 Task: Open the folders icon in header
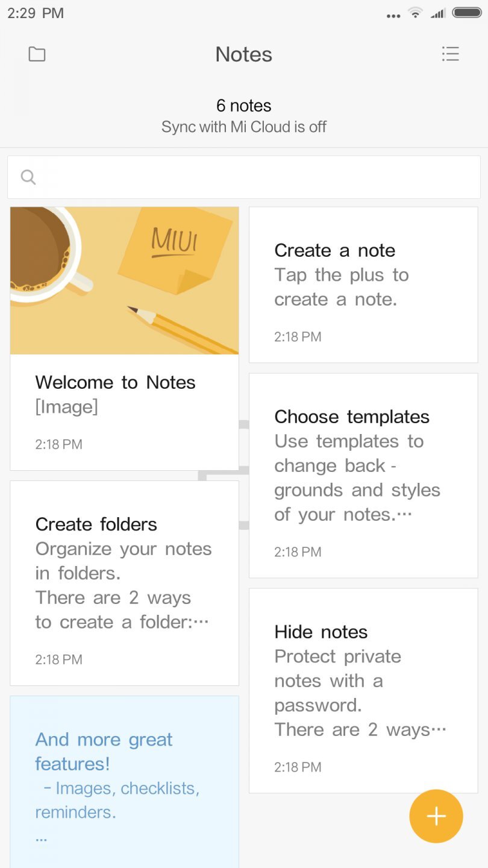[x=37, y=54]
